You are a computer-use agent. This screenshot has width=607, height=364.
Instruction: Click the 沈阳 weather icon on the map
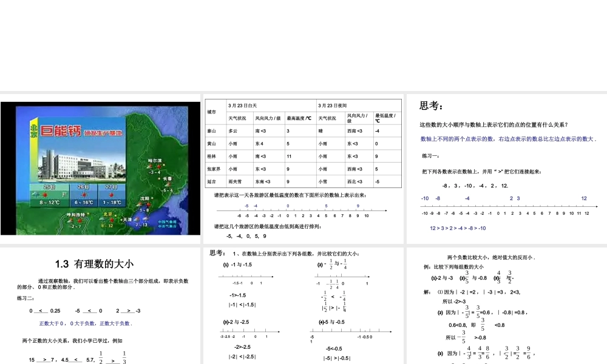142,204
